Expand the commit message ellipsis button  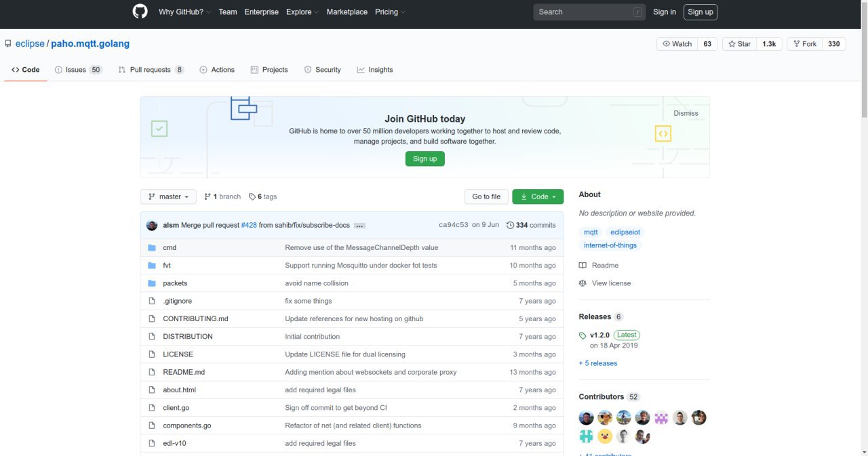[x=359, y=226]
